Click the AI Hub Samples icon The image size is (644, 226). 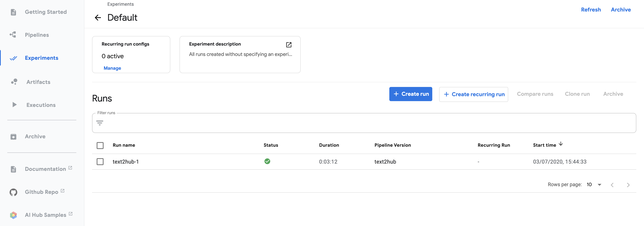[x=13, y=215]
